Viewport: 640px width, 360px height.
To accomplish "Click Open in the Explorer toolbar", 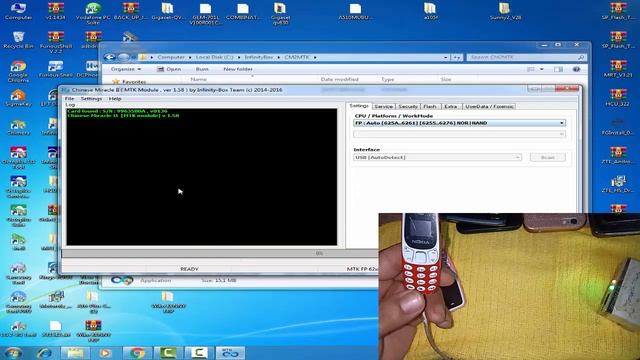I will pos(169,69).
